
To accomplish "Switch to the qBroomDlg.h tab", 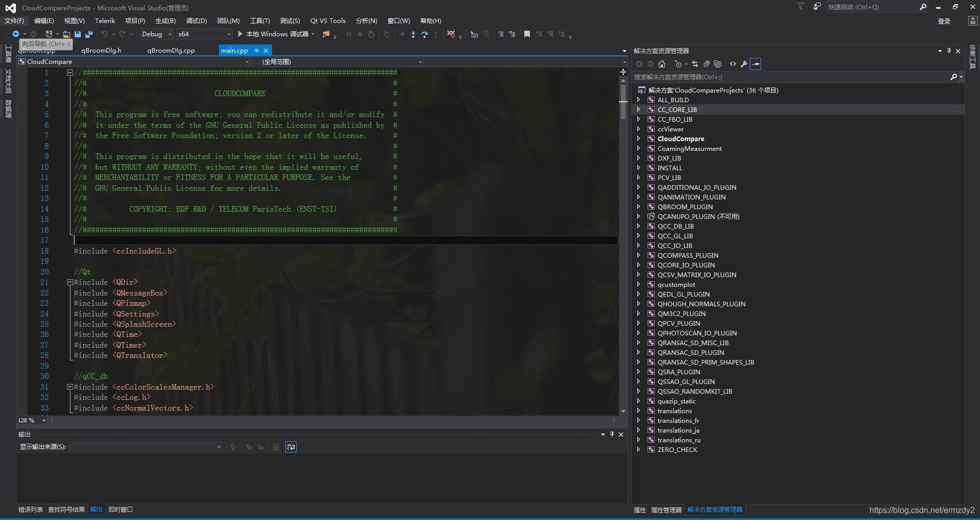I will tap(101, 51).
